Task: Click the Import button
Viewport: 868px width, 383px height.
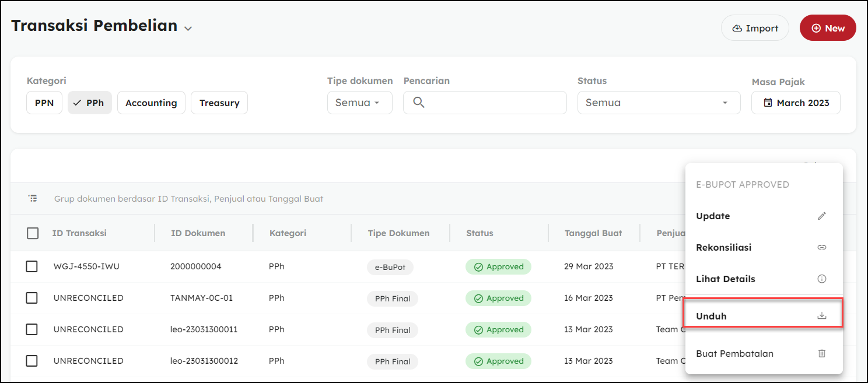Action: coord(755,28)
